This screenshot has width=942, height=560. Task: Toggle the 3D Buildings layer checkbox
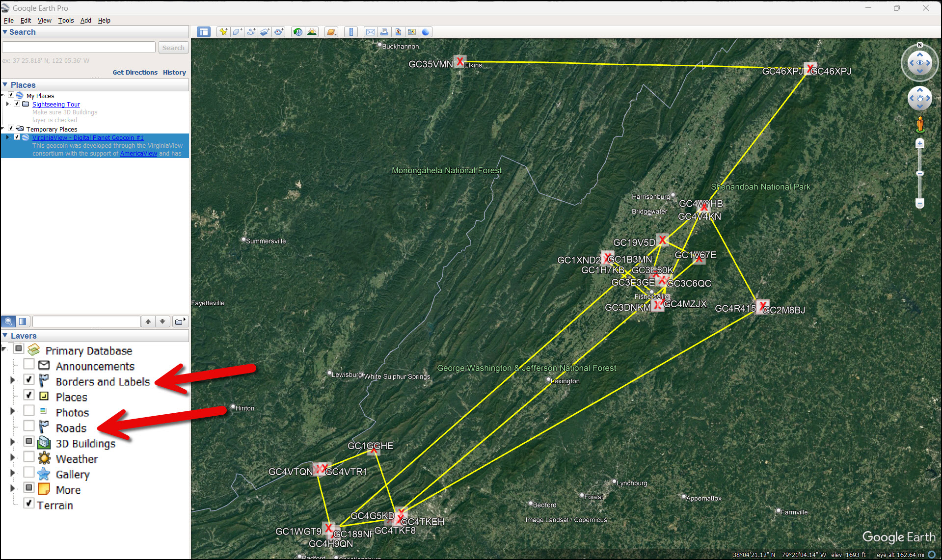coord(29,442)
